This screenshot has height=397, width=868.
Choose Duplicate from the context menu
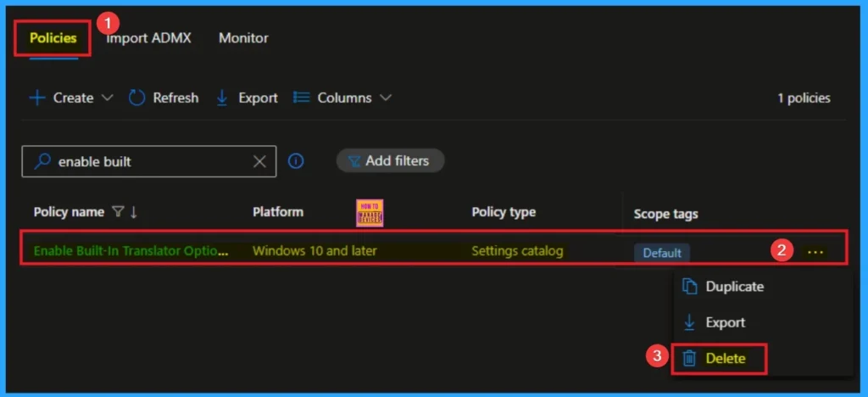tap(735, 287)
